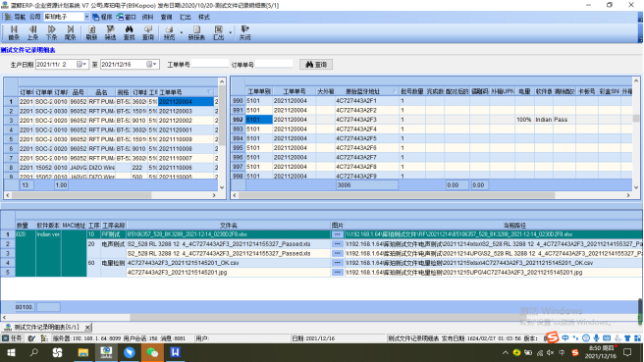Screen dimensions: 644x362
Task: Click right grid vertical scrollbar thumb
Action: (636, 118)
